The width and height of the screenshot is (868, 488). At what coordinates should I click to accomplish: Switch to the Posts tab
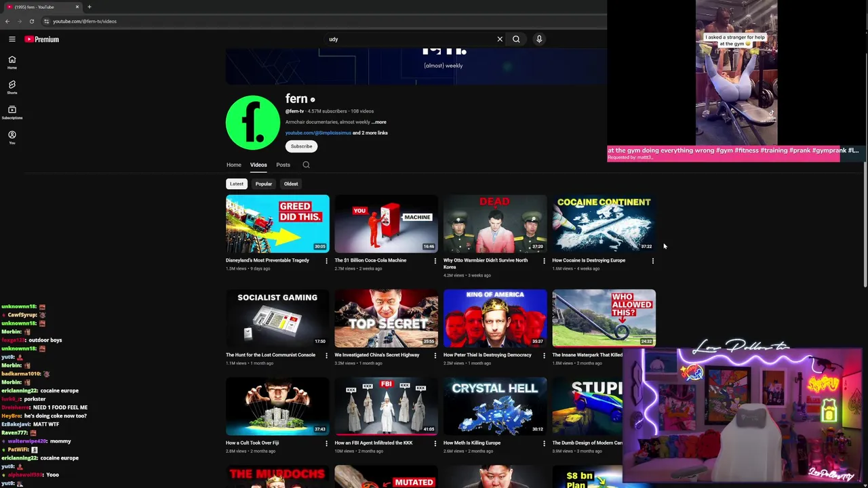(283, 165)
